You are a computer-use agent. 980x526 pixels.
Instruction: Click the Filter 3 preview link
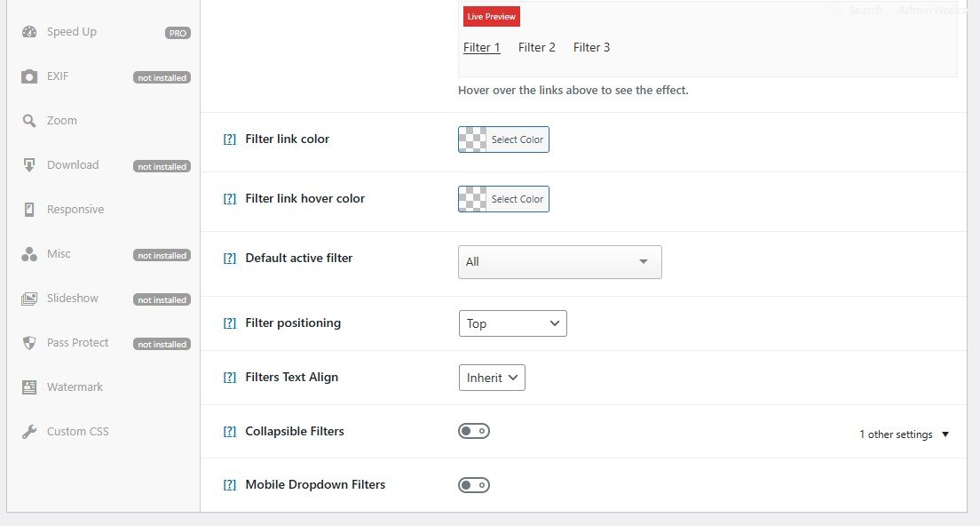[592, 48]
